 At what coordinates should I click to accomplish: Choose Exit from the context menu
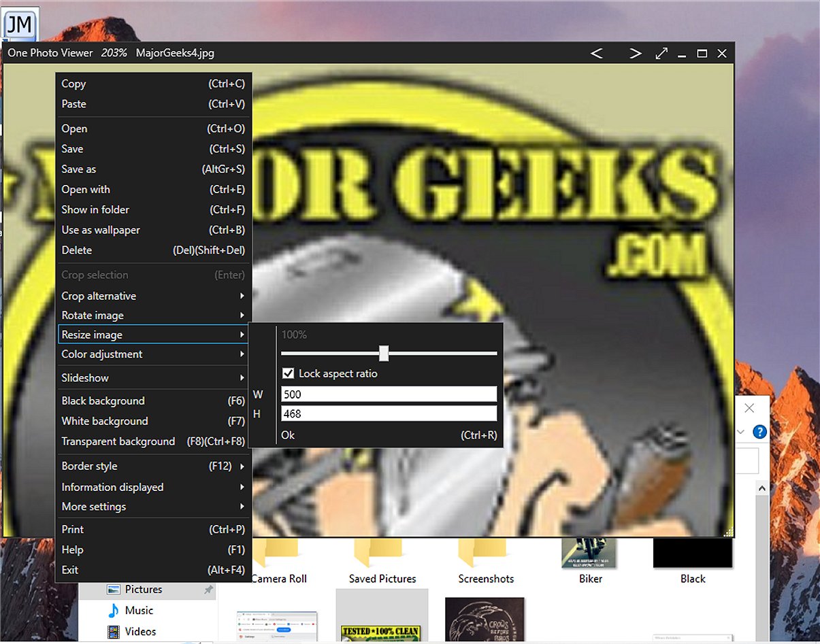click(x=153, y=570)
